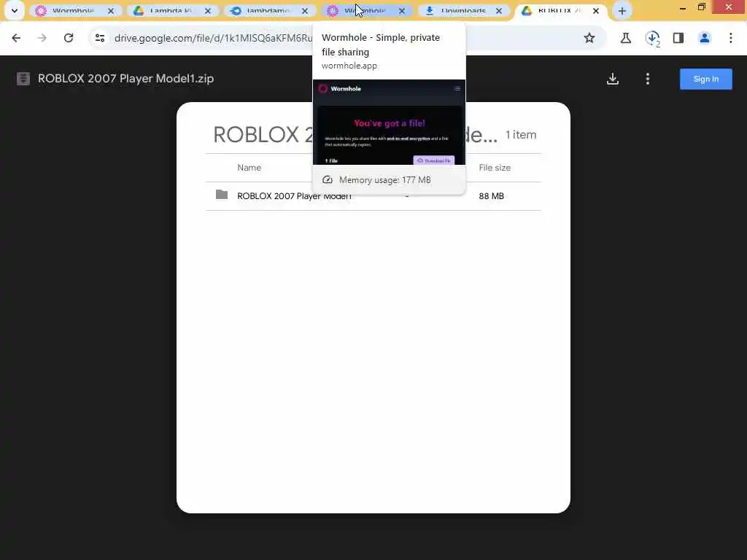The width and height of the screenshot is (747, 560).
Task: Open the Chrome three-dot menu
Action: tap(731, 38)
